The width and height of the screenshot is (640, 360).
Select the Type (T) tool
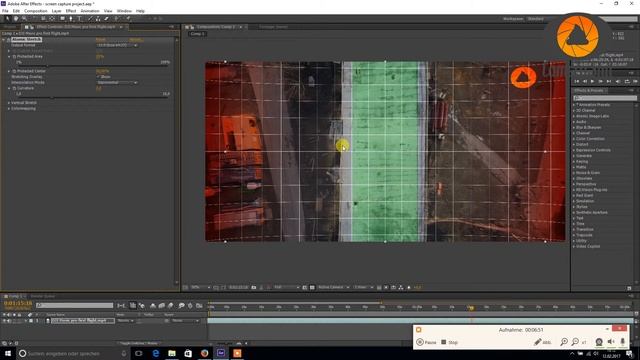click(80, 18)
